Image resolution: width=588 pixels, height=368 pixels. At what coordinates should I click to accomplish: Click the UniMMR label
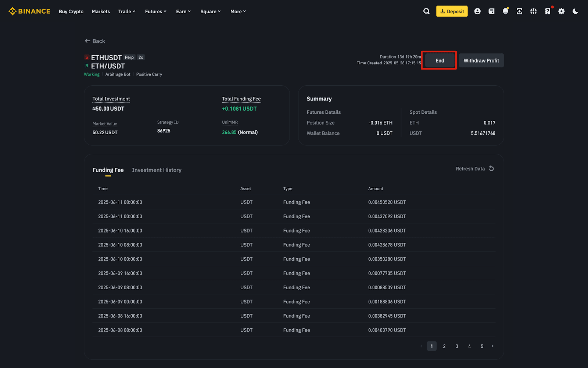tap(230, 122)
